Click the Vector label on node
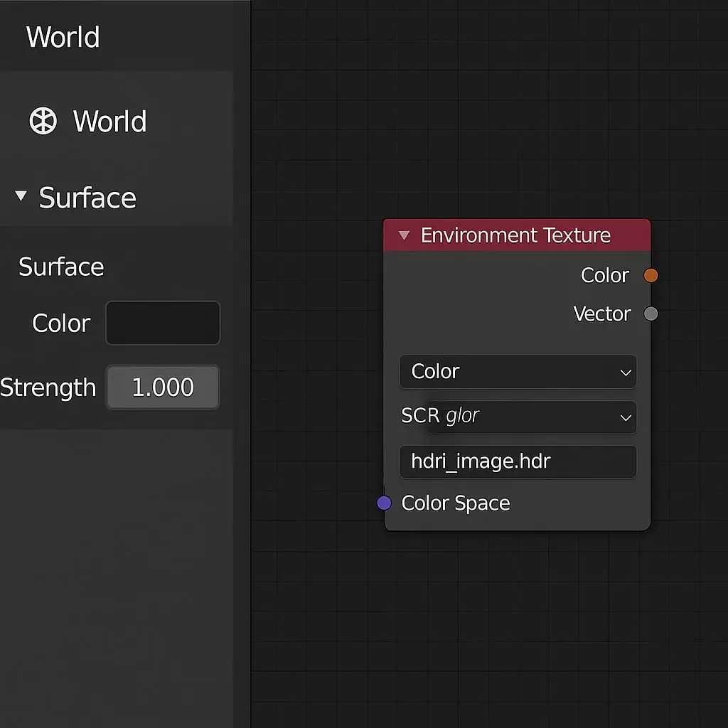This screenshot has height=728, width=728. pyautogui.click(x=601, y=314)
